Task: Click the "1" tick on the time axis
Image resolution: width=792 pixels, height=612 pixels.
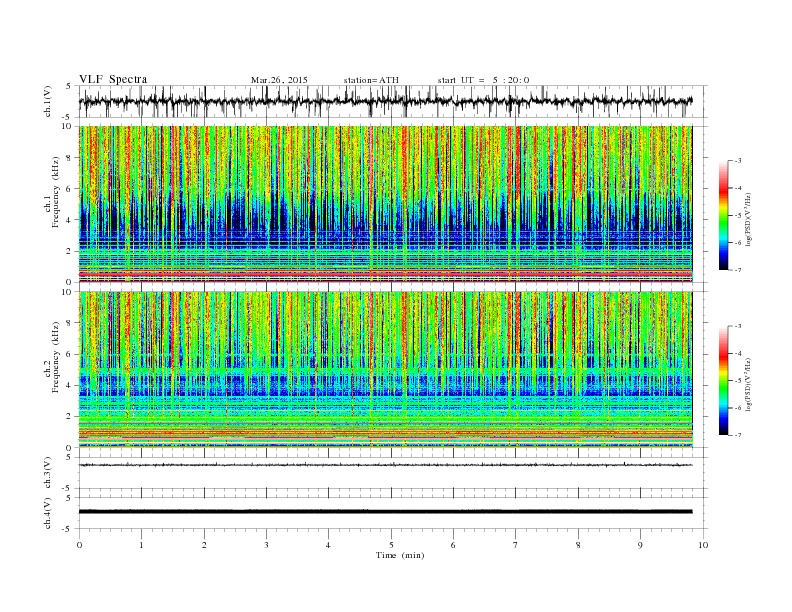Action: [x=141, y=545]
